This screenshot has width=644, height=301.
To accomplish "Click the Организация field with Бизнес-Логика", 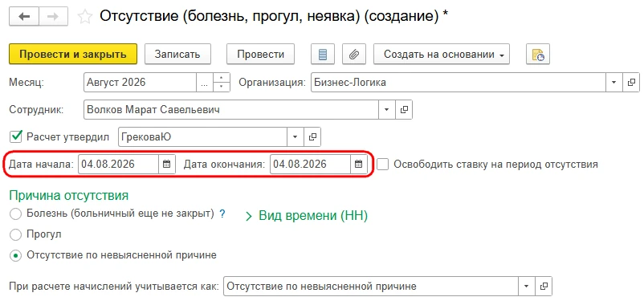I will [x=459, y=83].
